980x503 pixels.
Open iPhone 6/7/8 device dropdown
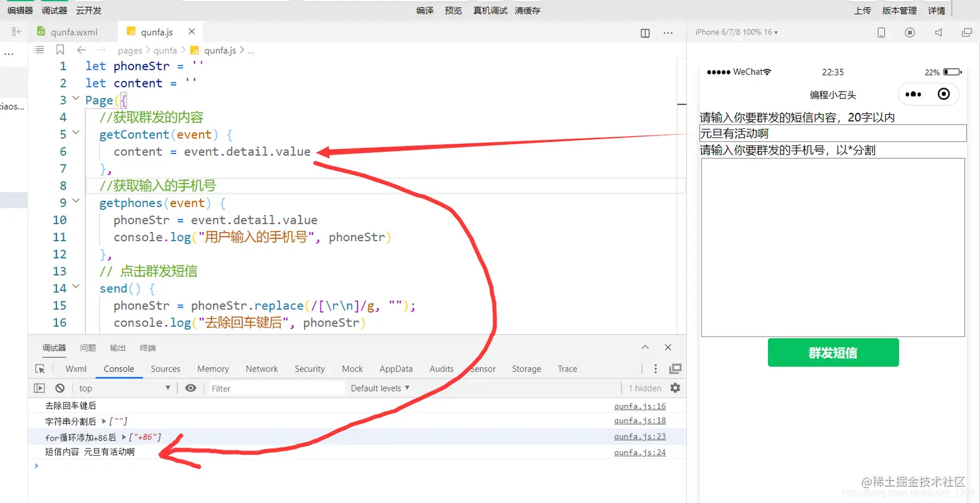736,32
